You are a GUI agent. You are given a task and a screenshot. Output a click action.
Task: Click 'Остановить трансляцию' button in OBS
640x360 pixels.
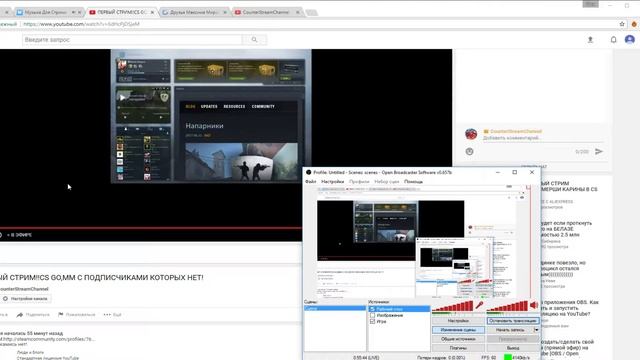point(513,321)
